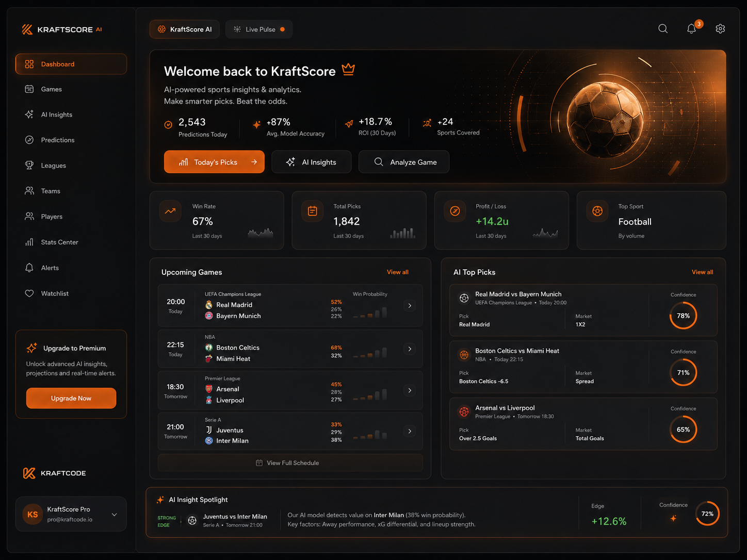Click the Analyze Game button
This screenshot has width=747, height=560.
coord(404,162)
